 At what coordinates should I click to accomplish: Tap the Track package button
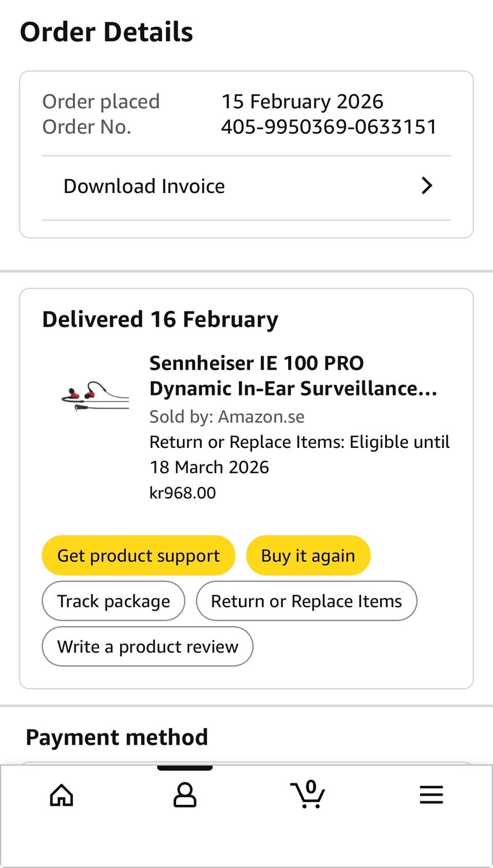pos(113,601)
